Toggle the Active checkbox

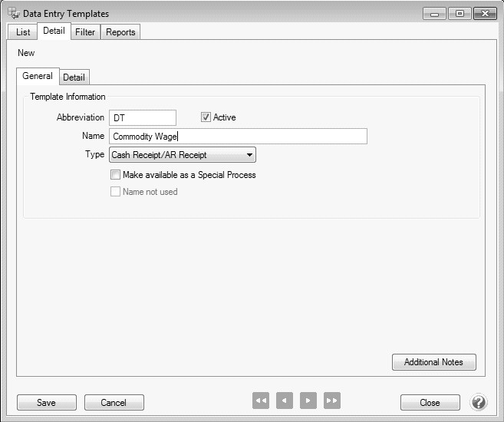[206, 117]
